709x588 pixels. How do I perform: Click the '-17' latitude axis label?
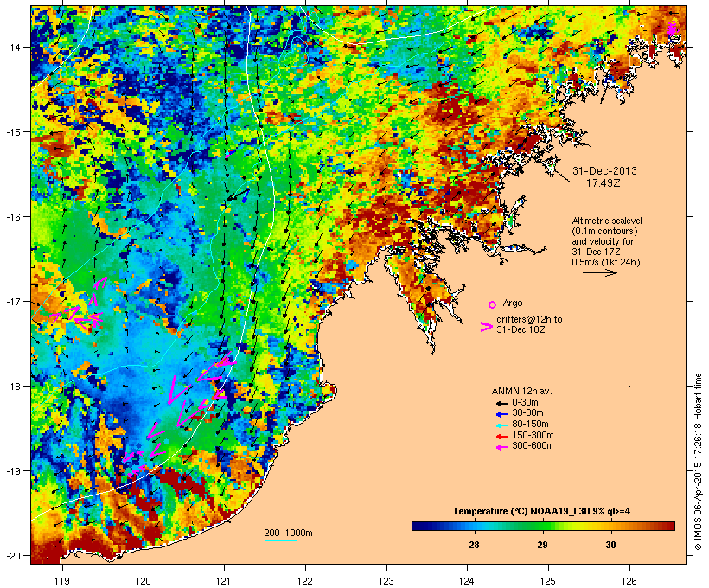pyautogui.click(x=12, y=301)
